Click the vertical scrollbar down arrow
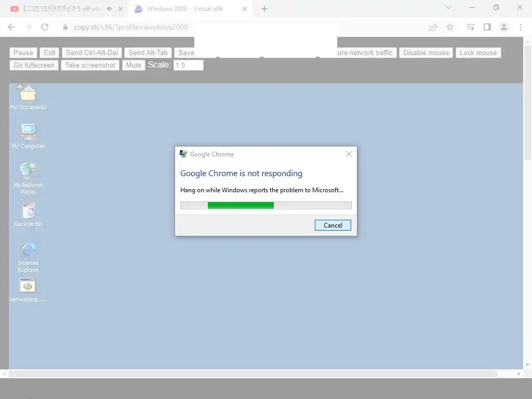 tap(527, 365)
